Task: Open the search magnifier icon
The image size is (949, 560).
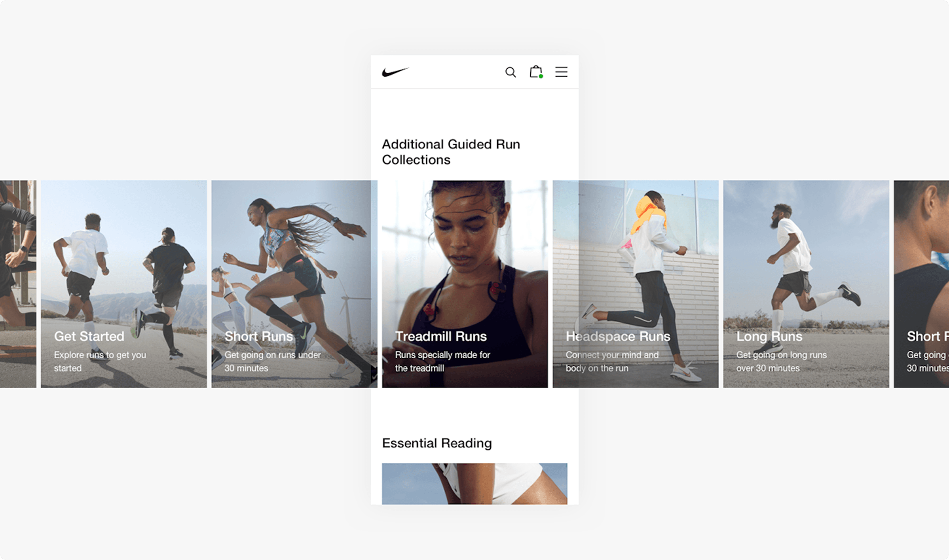Action: [511, 72]
